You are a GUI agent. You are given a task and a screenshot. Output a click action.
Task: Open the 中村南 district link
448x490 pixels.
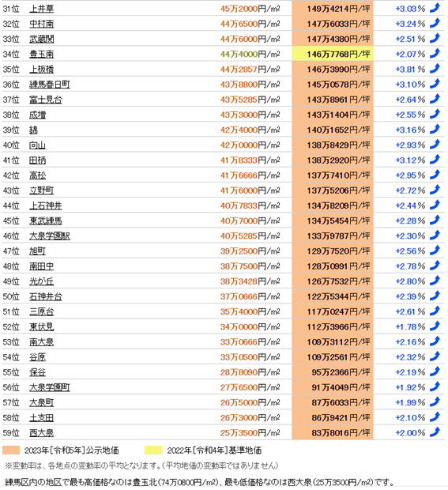click(x=42, y=24)
